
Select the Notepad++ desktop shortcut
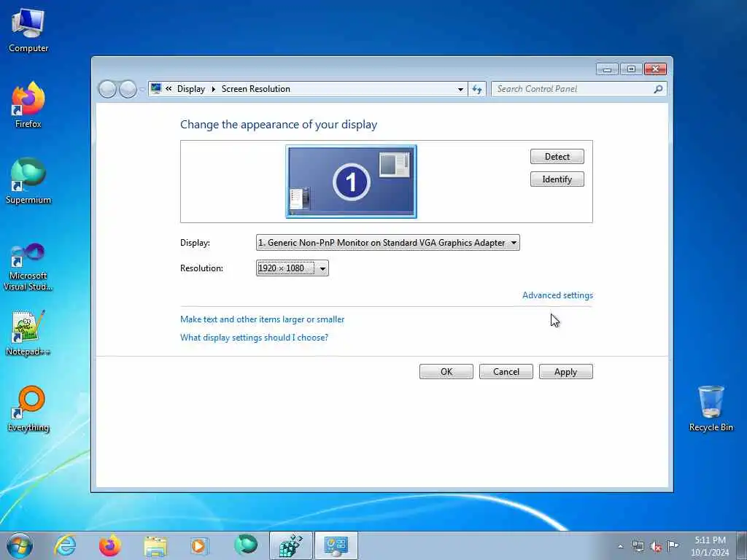(28, 333)
